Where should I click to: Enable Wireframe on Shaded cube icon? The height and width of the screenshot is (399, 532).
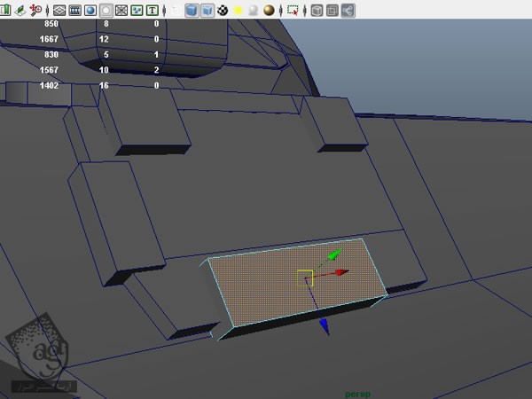click(207, 12)
